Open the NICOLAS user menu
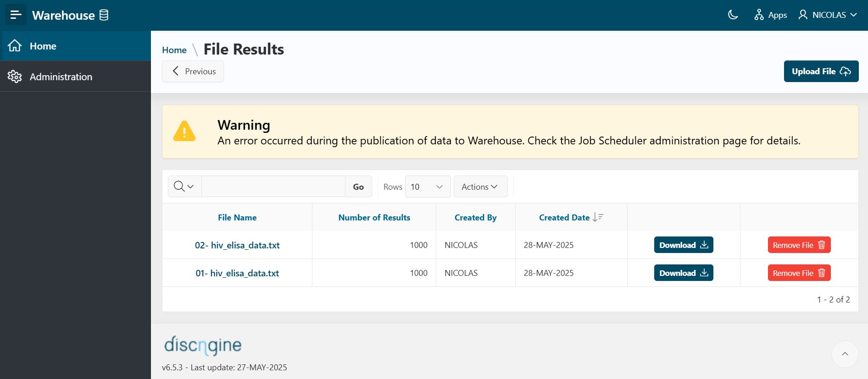Screen dimensions: 868x379 pos(828,15)
